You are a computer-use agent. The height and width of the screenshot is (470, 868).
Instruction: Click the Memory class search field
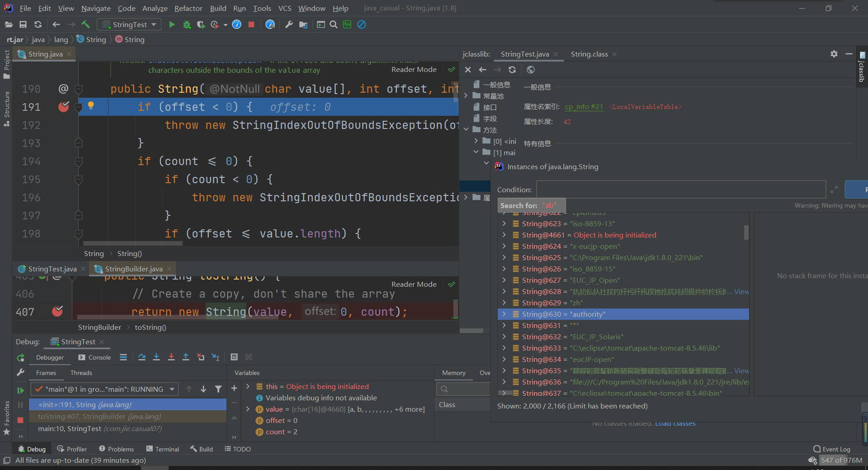(x=464, y=389)
